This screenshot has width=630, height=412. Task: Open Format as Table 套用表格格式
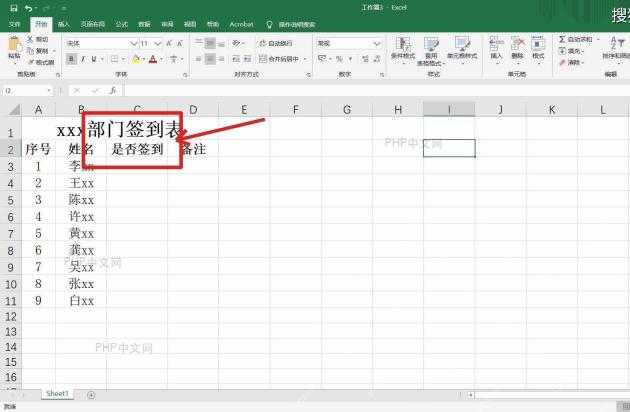pos(431,51)
